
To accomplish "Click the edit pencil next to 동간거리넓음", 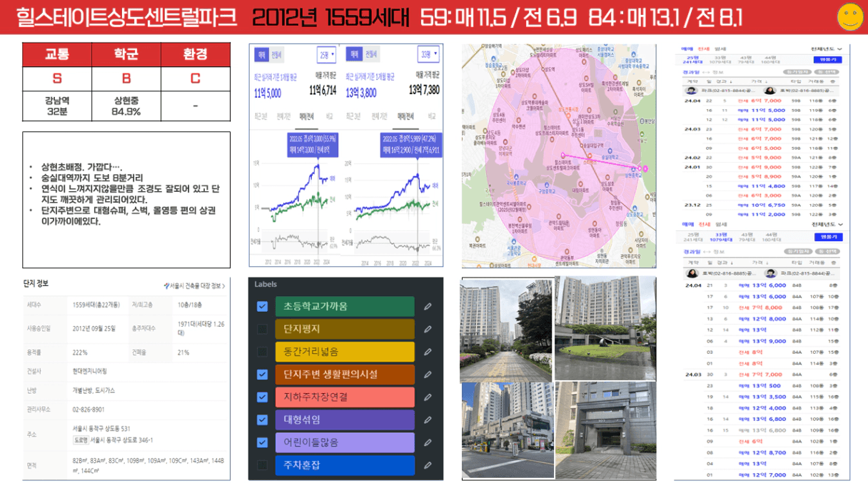I will [x=427, y=352].
